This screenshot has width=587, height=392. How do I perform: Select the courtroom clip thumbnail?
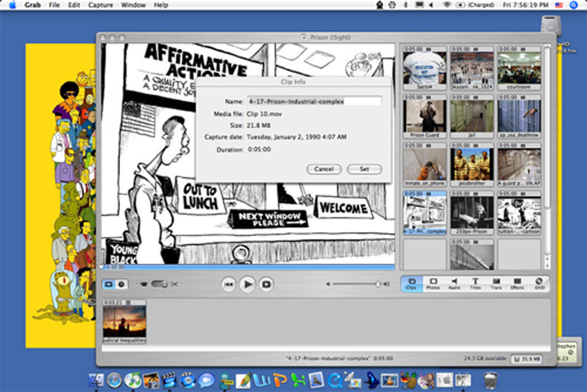tap(519, 68)
